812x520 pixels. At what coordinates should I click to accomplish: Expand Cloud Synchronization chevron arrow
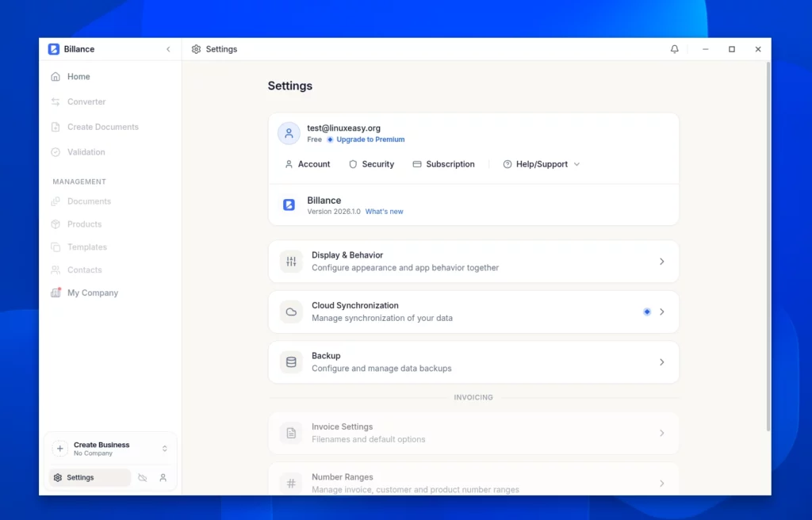coord(662,312)
